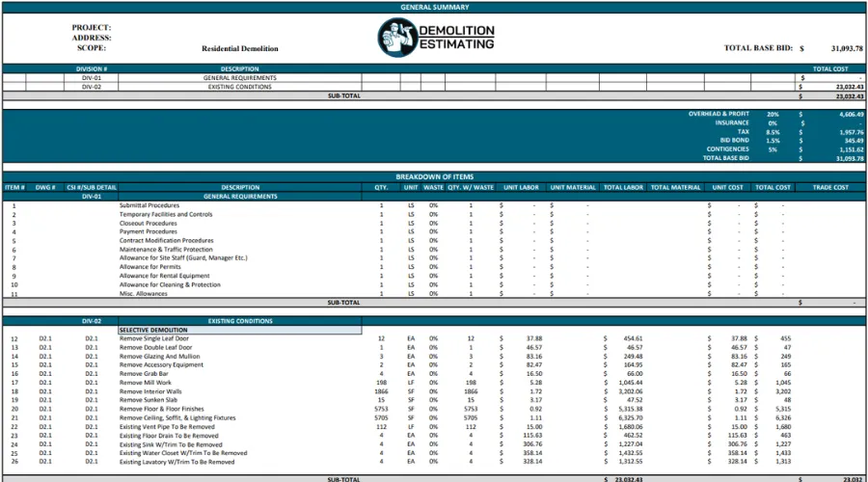This screenshot has width=868, height=482.
Task: Click the 1,957.76 tax amount
Action: pos(851,132)
